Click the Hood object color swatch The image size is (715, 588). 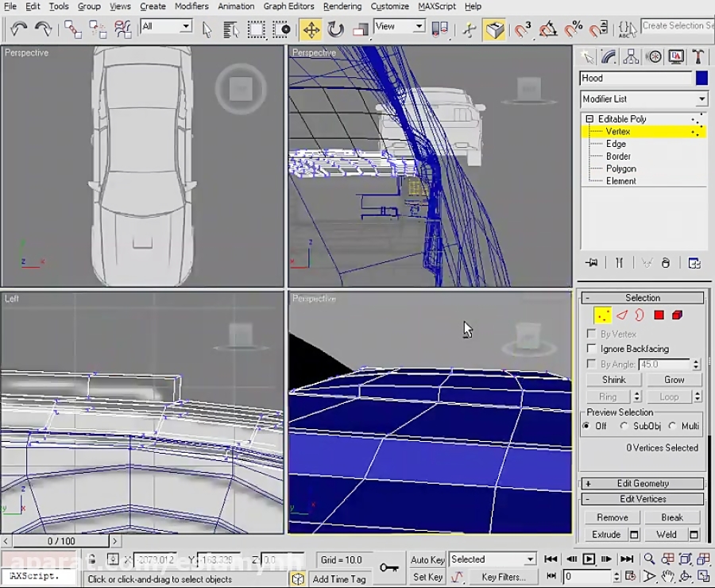tap(702, 77)
